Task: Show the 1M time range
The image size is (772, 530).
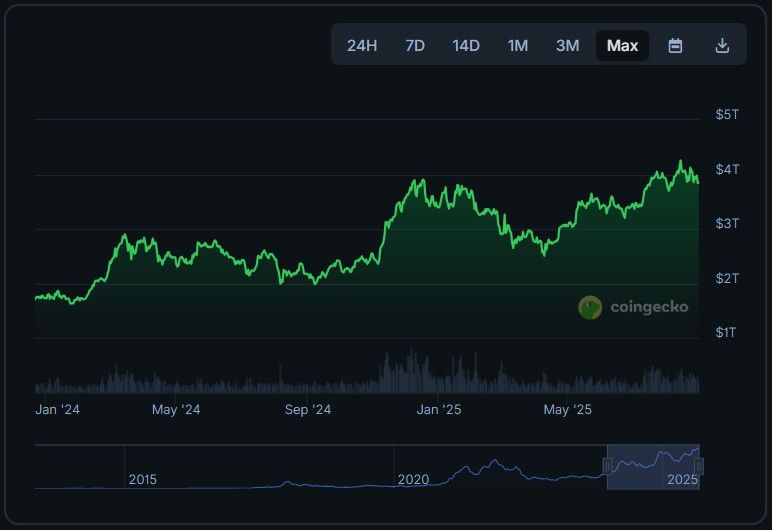Action: click(518, 45)
